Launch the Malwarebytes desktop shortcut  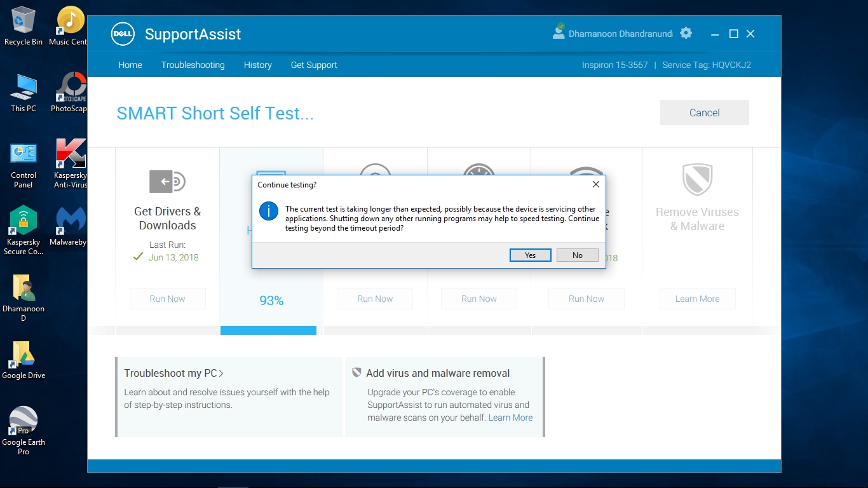point(70,226)
